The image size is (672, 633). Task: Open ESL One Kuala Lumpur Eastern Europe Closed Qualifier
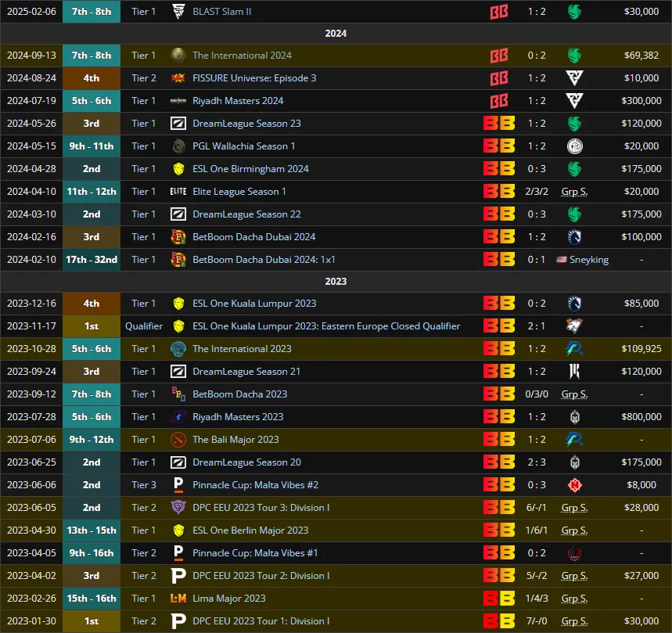[326, 326]
